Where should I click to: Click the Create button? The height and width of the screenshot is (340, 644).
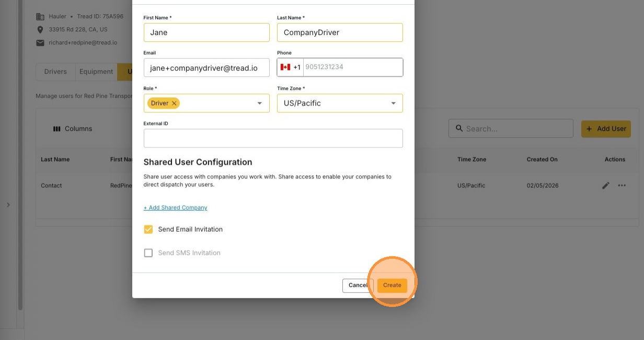[x=392, y=285]
